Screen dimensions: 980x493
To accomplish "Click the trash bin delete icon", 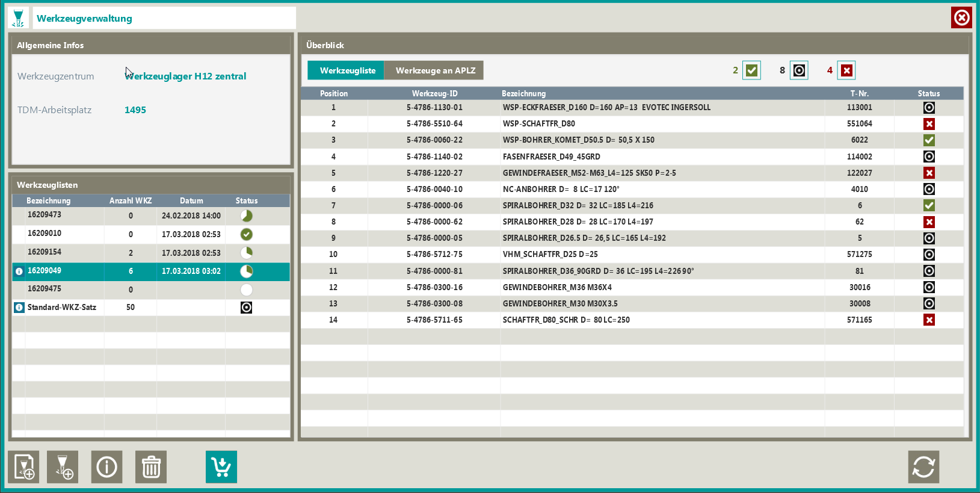I will point(151,467).
